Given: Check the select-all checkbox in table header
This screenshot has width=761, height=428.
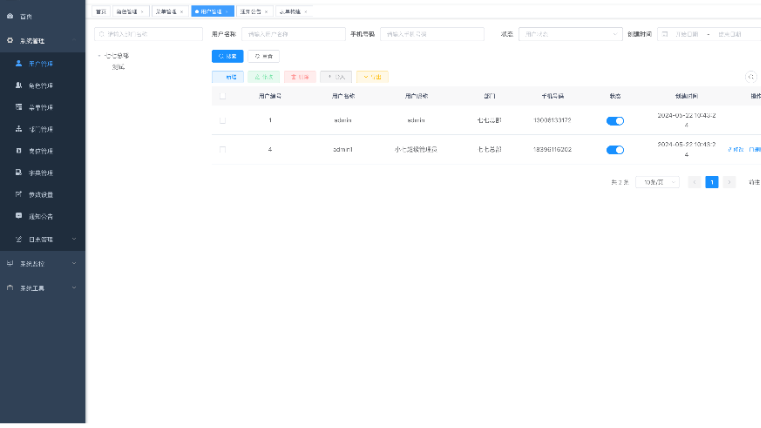Looking at the screenshot, I should pos(222,96).
